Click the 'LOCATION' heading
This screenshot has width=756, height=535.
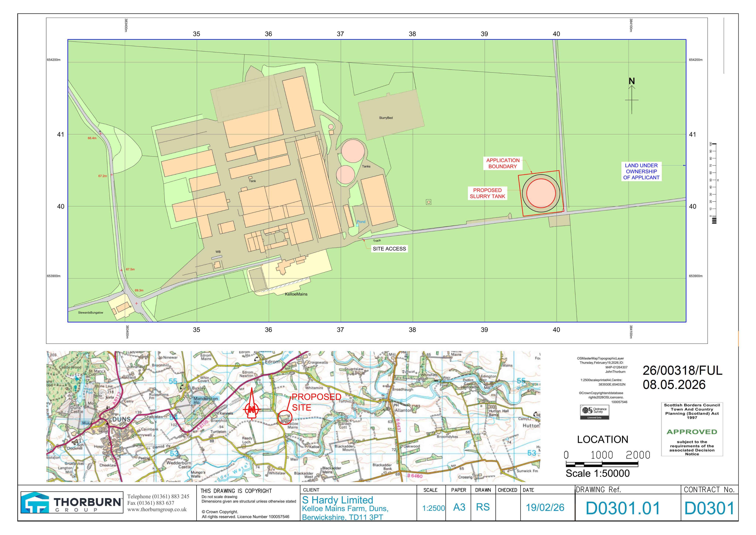point(603,439)
